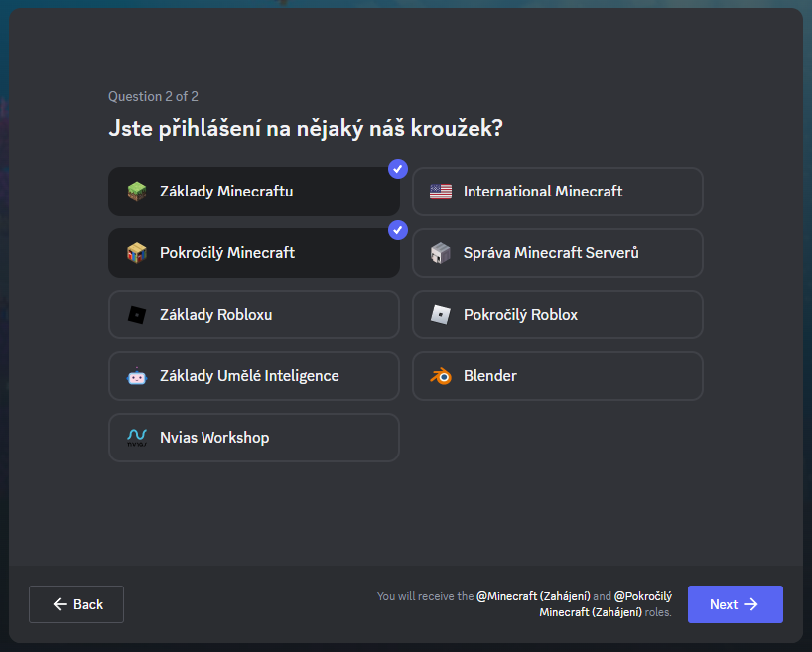This screenshot has height=652, width=812.
Task: Select the Nvias Workshop option
Action: 253,438
